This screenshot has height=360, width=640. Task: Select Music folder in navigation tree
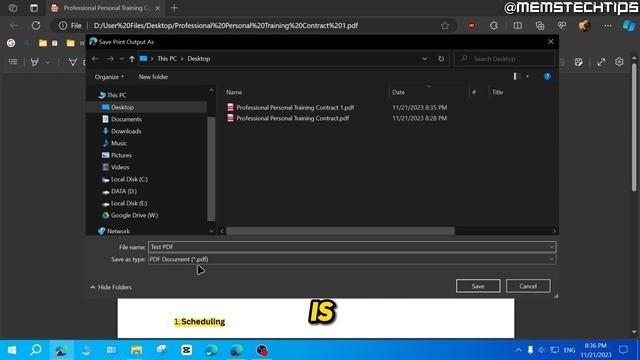point(114,143)
